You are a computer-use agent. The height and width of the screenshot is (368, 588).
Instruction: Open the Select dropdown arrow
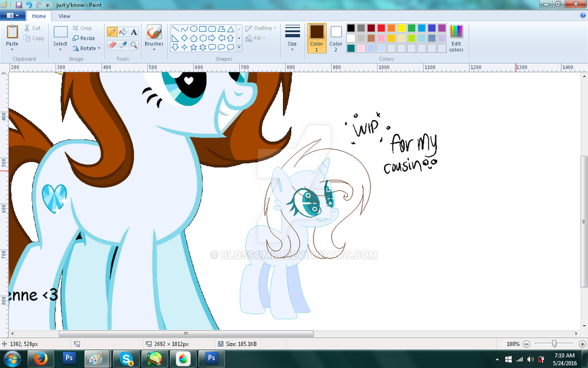point(60,49)
